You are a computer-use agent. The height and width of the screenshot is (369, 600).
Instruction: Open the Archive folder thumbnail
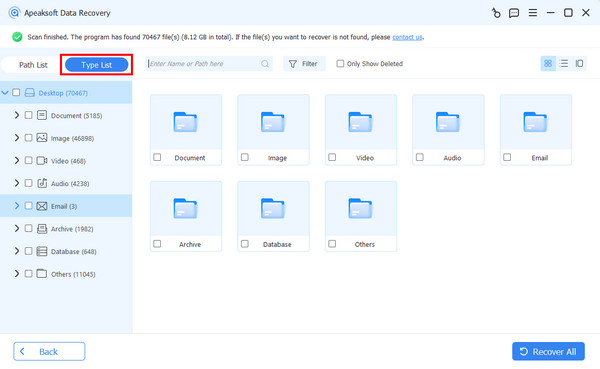[186, 209]
